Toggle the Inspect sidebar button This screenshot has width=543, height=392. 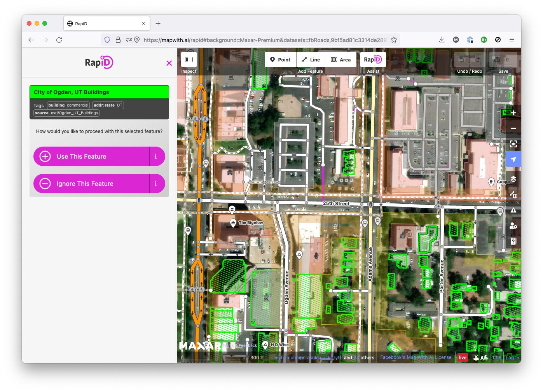189,59
